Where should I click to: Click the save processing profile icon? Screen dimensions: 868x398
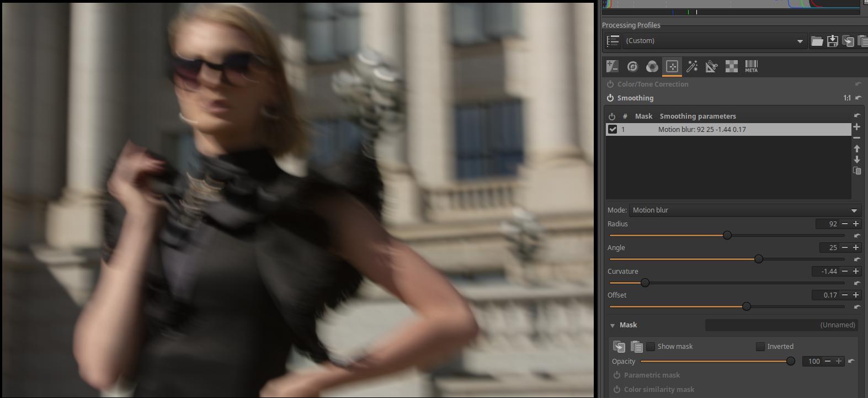coord(832,41)
